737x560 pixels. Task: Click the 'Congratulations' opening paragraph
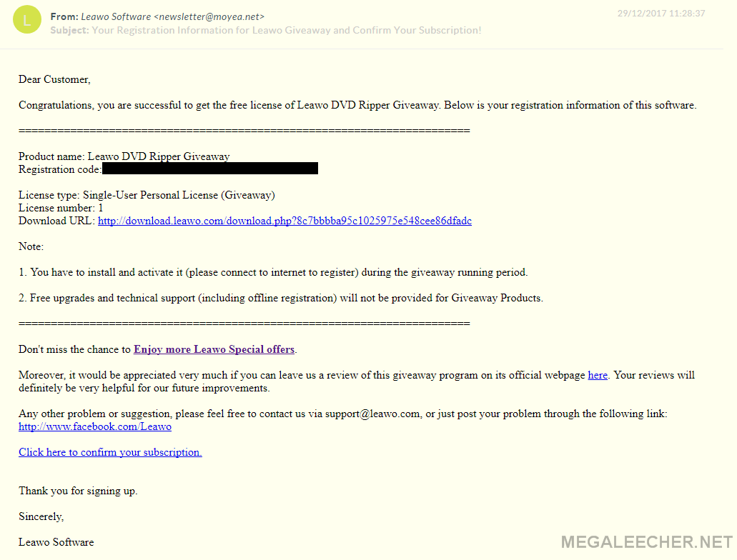coord(357,105)
